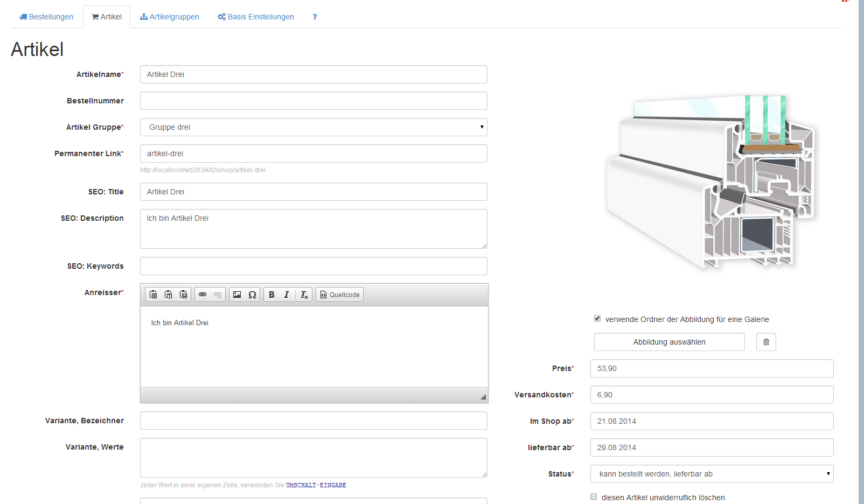864x504 pixels.
Task: Uncheck 'verwende Ordner der Abbildung' gallery checkbox
Action: point(597,318)
